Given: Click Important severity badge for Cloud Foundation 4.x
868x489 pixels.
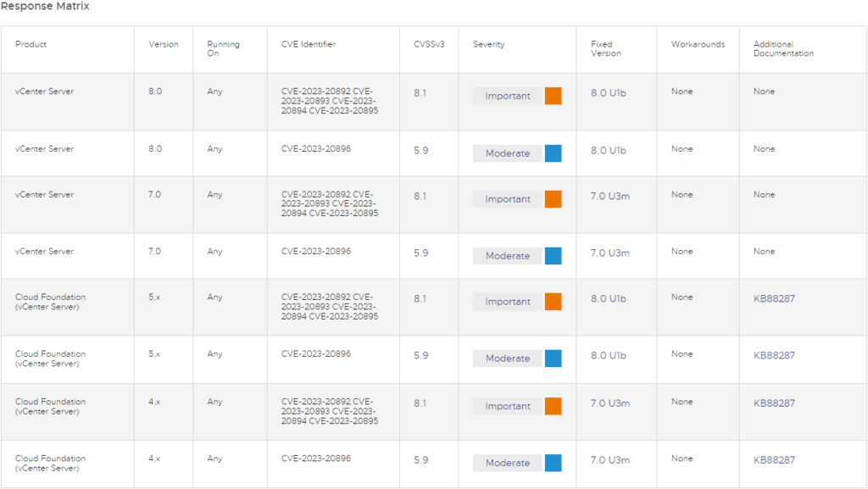Looking at the screenshot, I should [x=508, y=406].
